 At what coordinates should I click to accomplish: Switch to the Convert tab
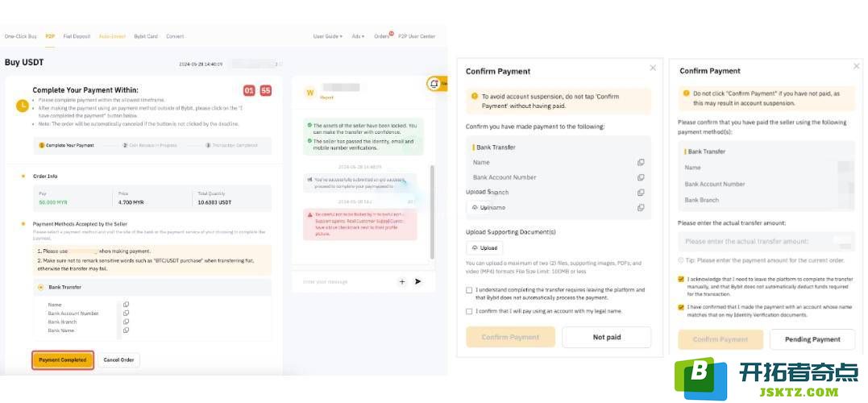click(175, 36)
